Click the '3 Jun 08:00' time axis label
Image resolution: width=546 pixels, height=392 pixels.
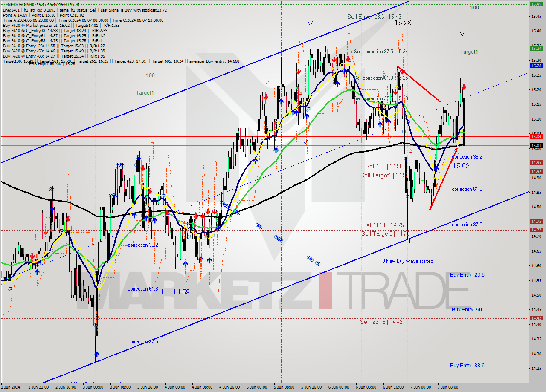(121, 387)
